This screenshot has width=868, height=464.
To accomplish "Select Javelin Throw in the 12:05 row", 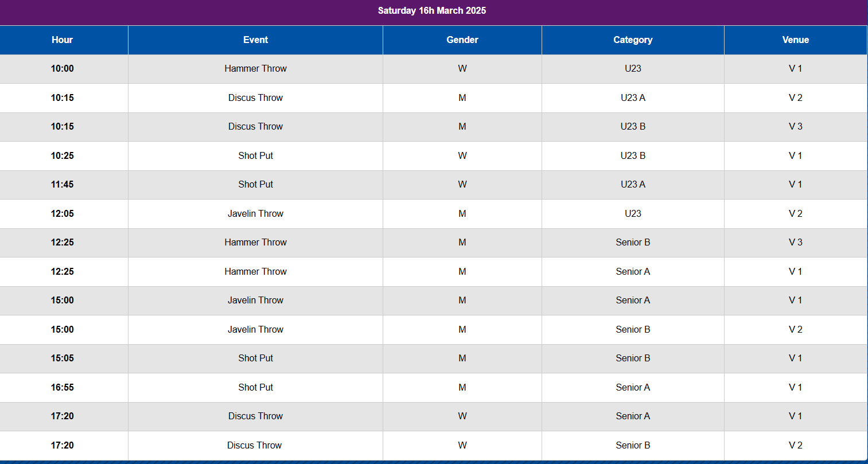I will 255,213.
